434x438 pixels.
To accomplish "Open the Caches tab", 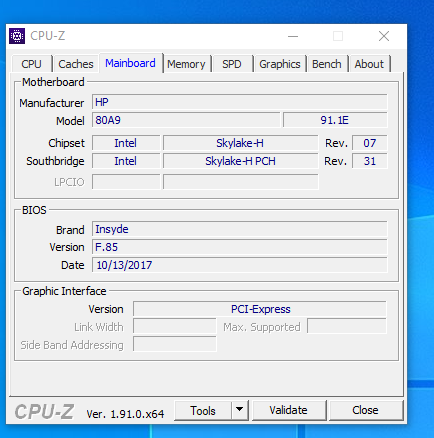I will (x=76, y=64).
